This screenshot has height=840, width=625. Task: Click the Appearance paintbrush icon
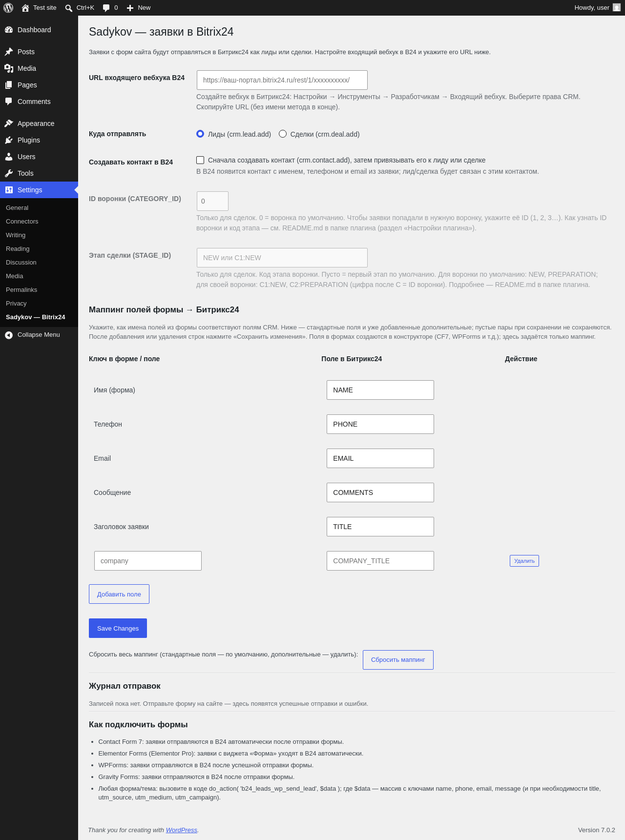coord(9,123)
